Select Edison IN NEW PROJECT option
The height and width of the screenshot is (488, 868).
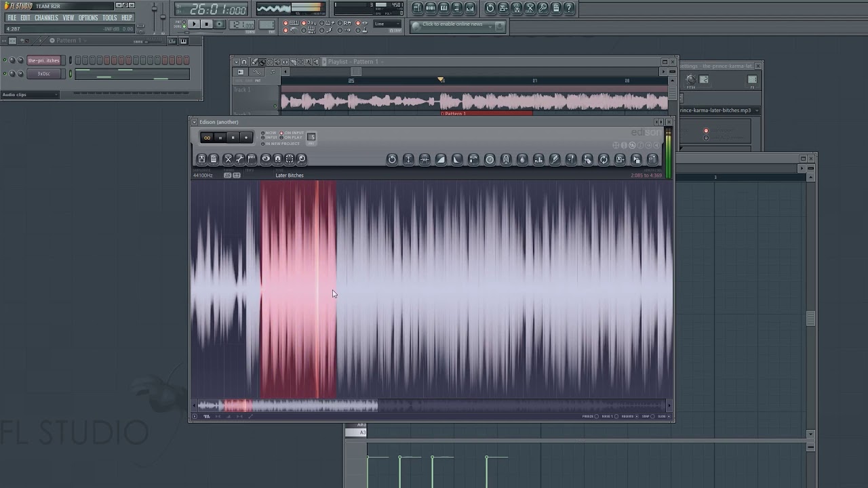tap(281, 144)
